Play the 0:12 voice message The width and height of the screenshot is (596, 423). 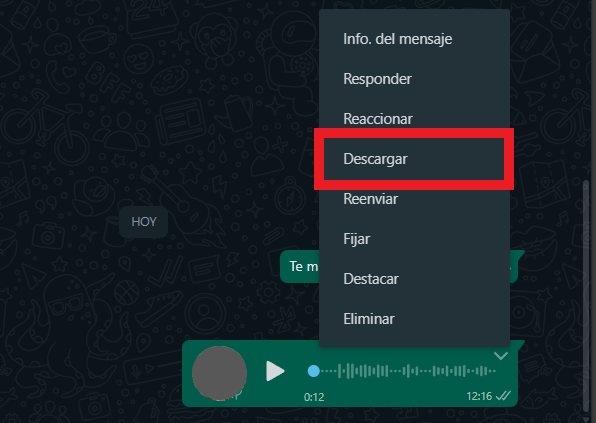(275, 371)
